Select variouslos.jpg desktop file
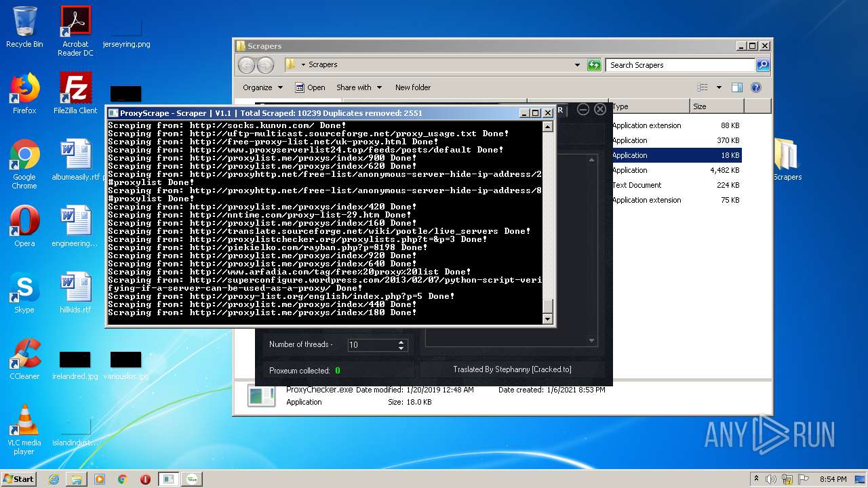Viewport: 868px width, 488px height. 126,365
